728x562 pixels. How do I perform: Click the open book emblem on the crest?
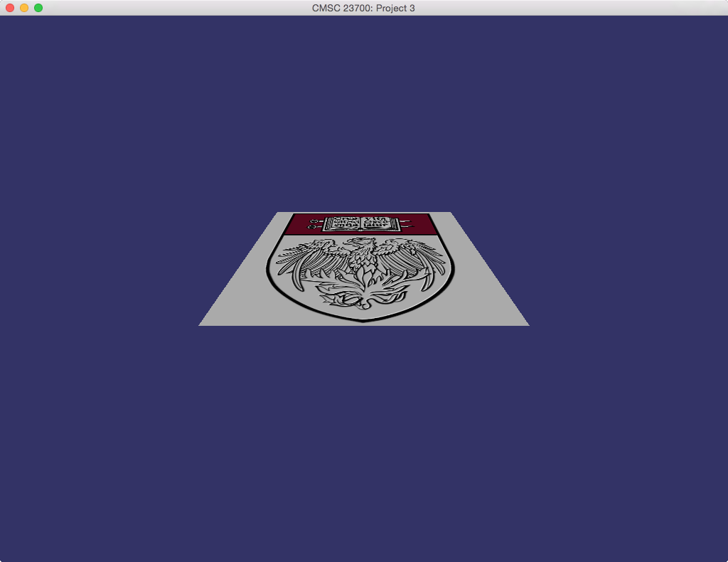pos(363,223)
